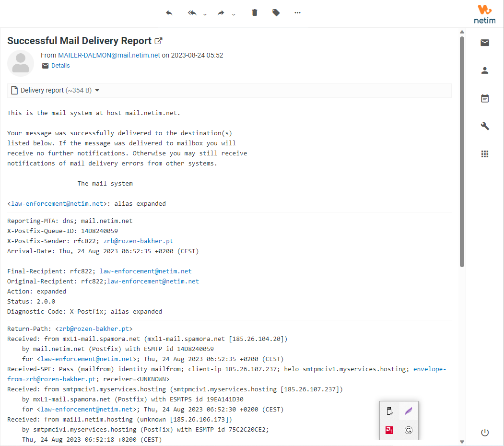
Task: Click text 'X-Postfix-Queue-ID: 14D8240059'
Action: pyautogui.click(x=63, y=231)
